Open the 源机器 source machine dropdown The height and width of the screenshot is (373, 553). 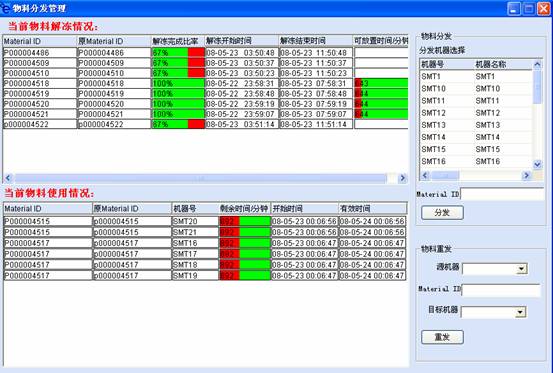point(521,269)
